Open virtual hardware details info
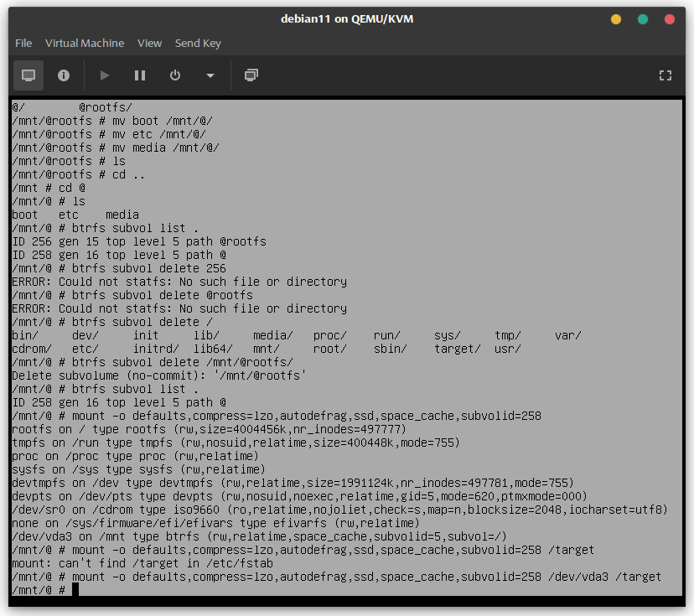694x616 pixels. coord(64,75)
